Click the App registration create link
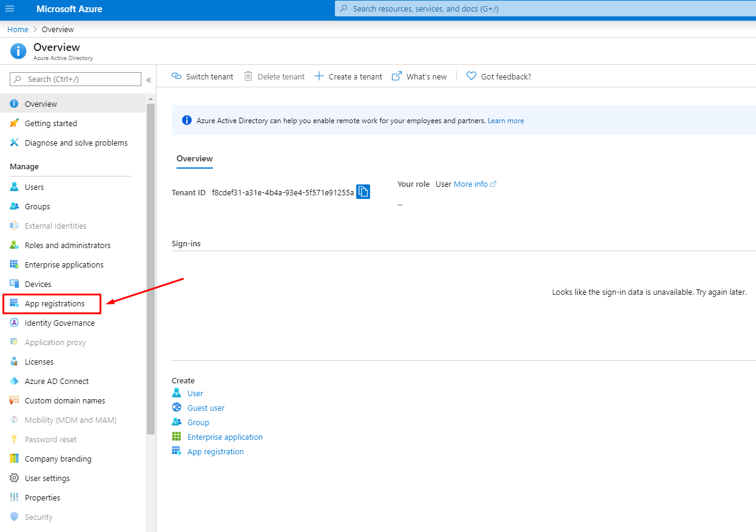This screenshot has height=532, width=756. (215, 451)
